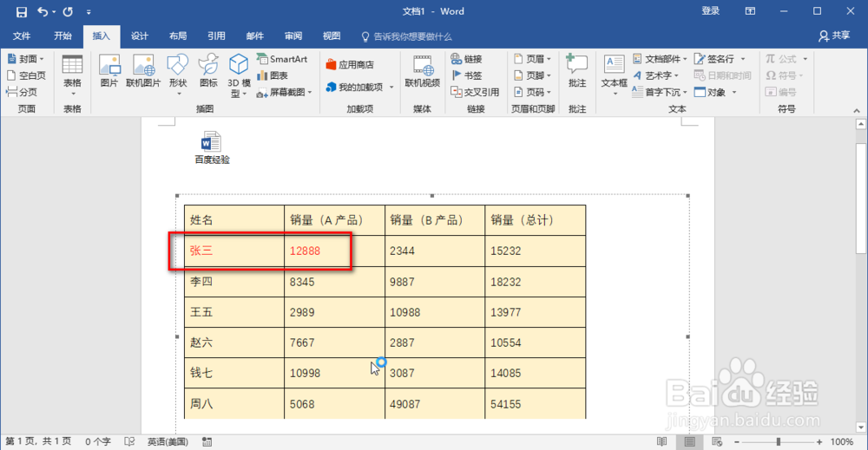868x450 pixels.
Task: Switch to the 审阅 Review tab
Action: click(x=293, y=36)
